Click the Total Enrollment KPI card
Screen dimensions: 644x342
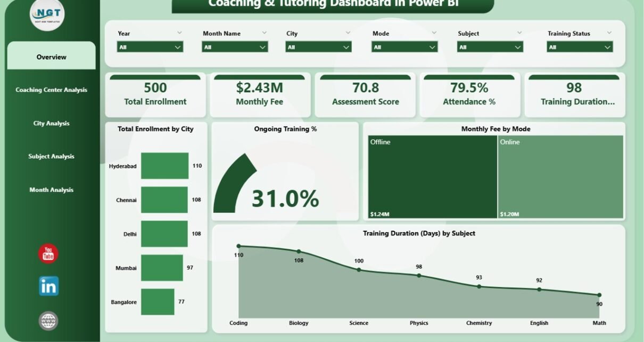[155, 95]
